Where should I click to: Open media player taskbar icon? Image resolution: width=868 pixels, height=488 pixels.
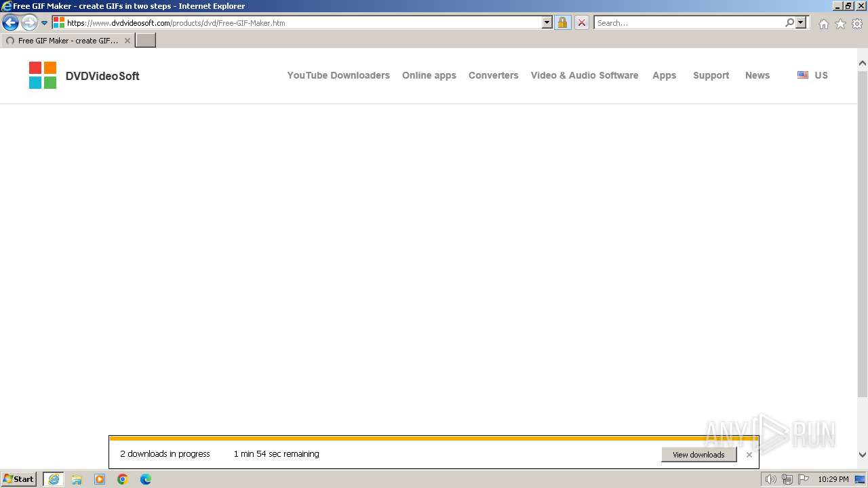coord(100,479)
